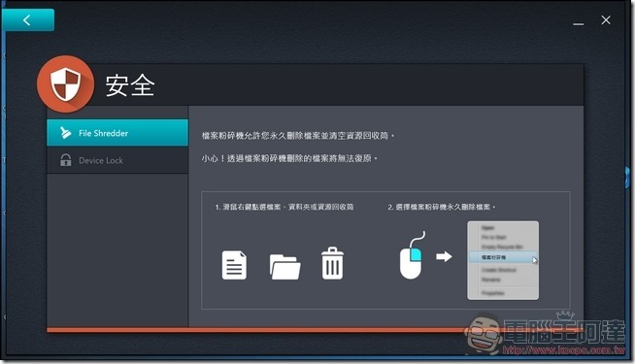This screenshot has height=364, width=635.
Task: Close the application window
Action: click(x=606, y=19)
